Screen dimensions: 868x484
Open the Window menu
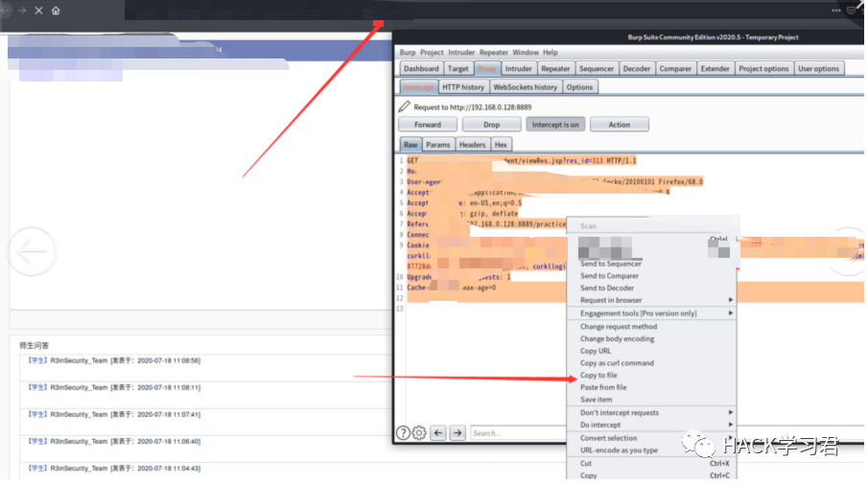pos(526,52)
